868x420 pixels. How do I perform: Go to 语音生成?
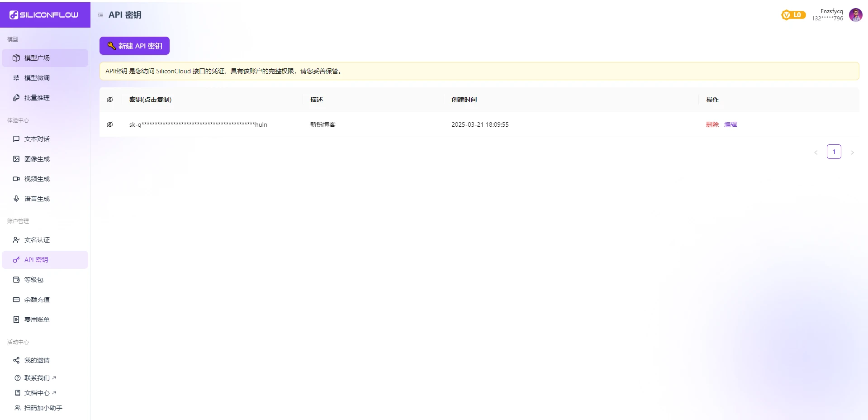click(x=45, y=199)
